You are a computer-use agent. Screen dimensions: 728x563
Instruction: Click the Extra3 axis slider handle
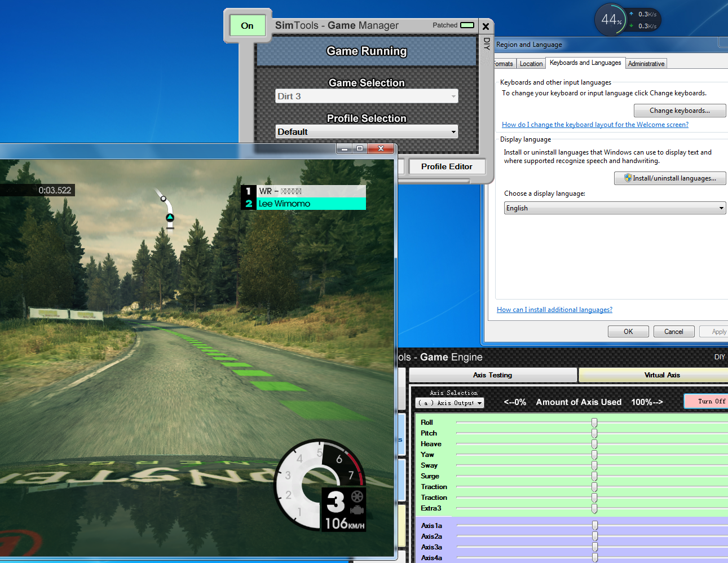pos(594,508)
